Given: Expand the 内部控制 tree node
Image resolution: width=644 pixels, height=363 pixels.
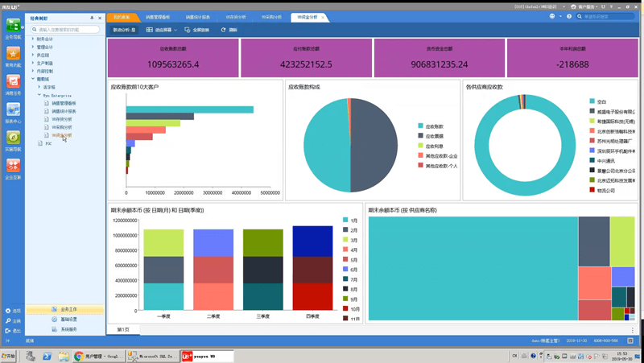Looking at the screenshot, I should (x=33, y=71).
